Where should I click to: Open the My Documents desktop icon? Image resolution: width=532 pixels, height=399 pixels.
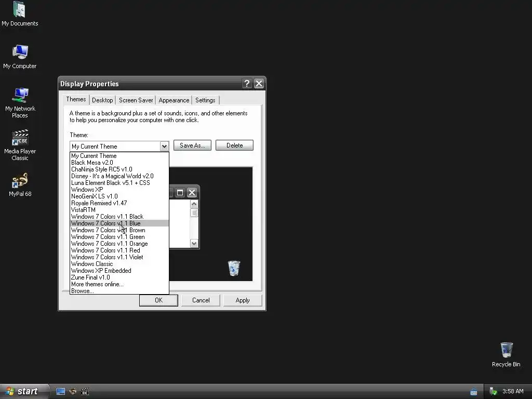20,14
